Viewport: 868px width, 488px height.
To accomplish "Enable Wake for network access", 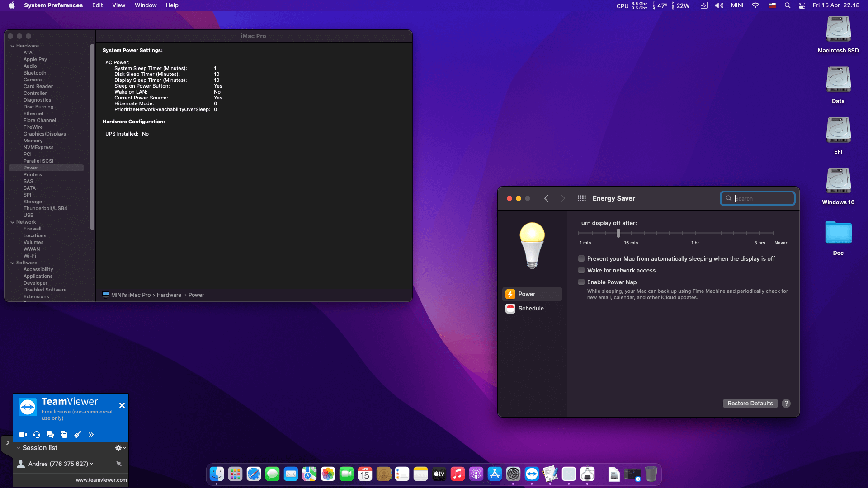I will pos(581,270).
